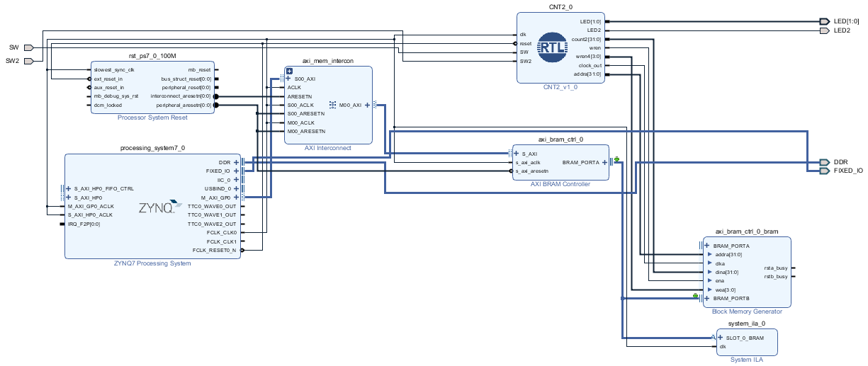The image size is (868, 366).
Task: Click the wren4[3:0] pin
Action: pos(588,57)
